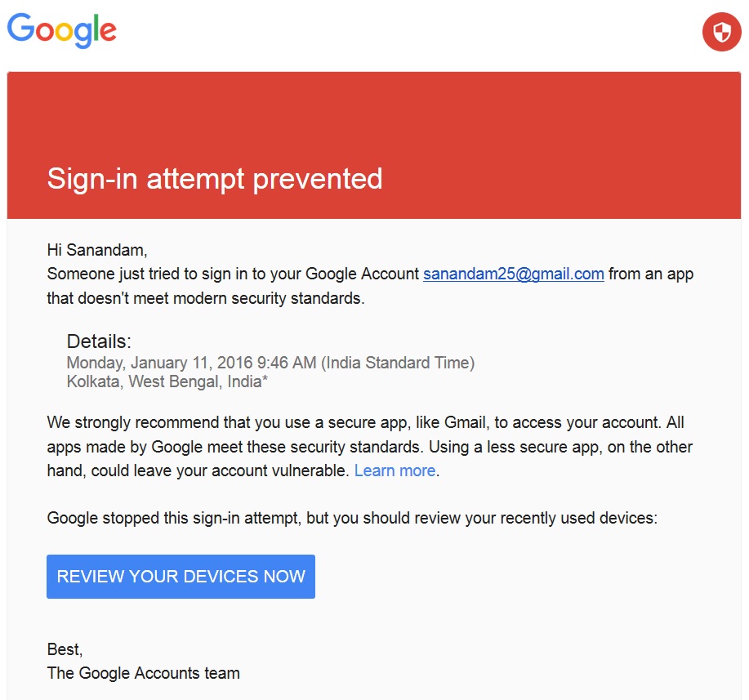Click the Monday, January 11, 2016 date line

pos(270,363)
